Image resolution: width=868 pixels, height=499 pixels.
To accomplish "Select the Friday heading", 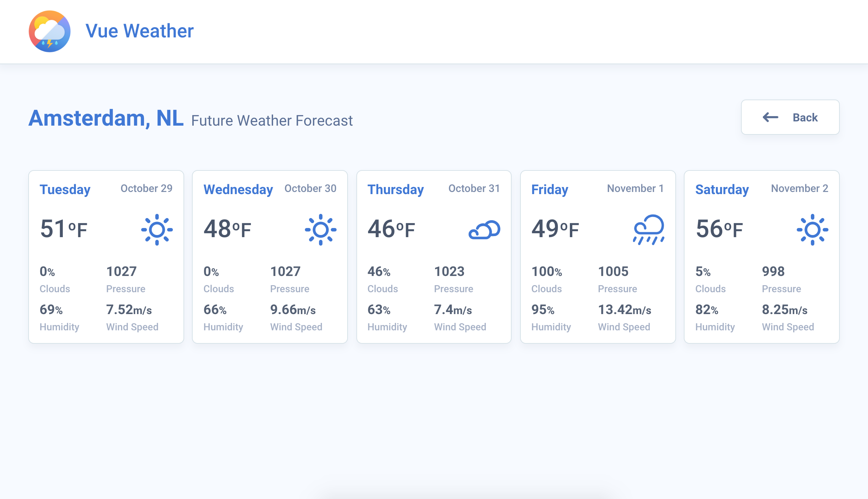I will point(550,190).
